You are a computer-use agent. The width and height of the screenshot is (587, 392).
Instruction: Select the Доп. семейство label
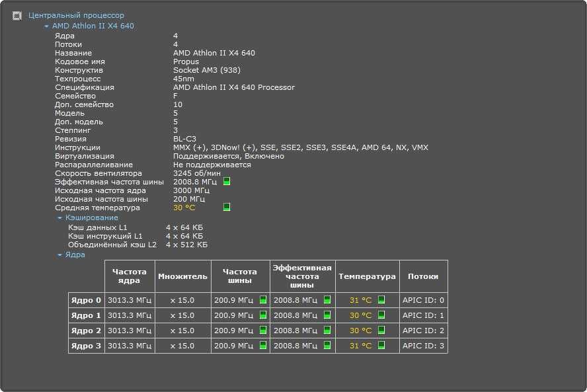[84, 105]
